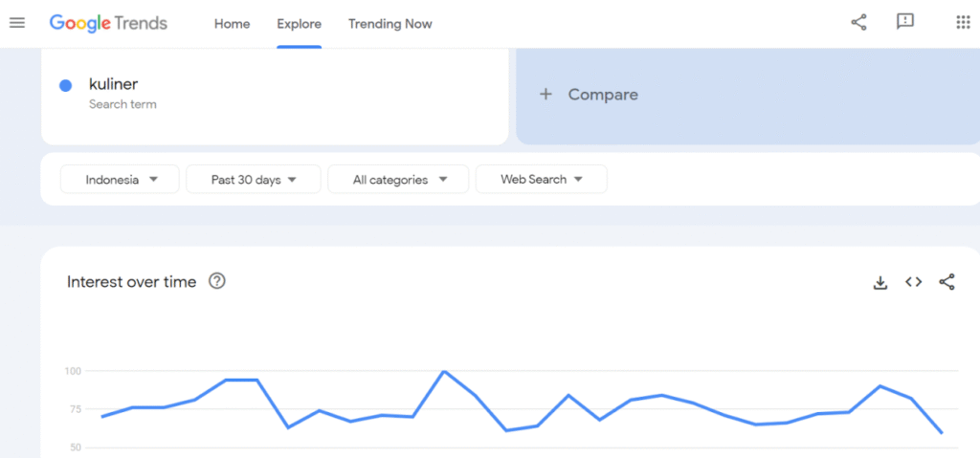Expand the Web Search type dropdown
980x458 pixels.
coord(541,180)
